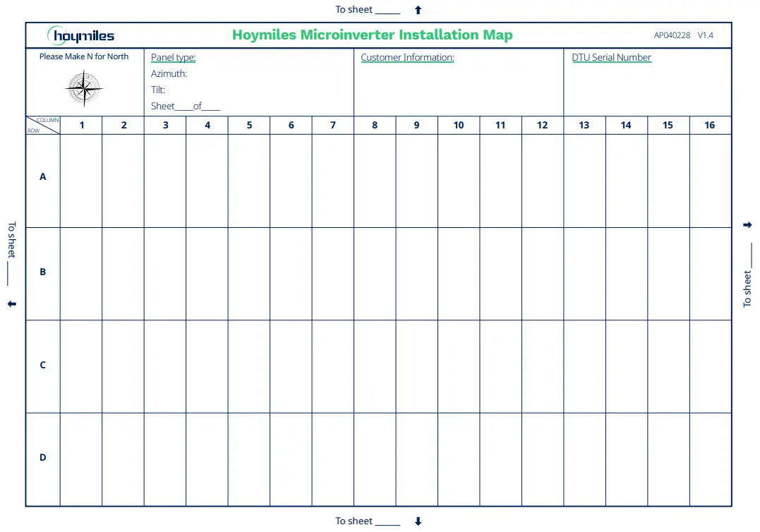Image resolution: width=760 pixels, height=532 pixels.
Task: Click the 'Hoymiles Microinverter Installation Map' title
Action: pyautogui.click(x=373, y=35)
